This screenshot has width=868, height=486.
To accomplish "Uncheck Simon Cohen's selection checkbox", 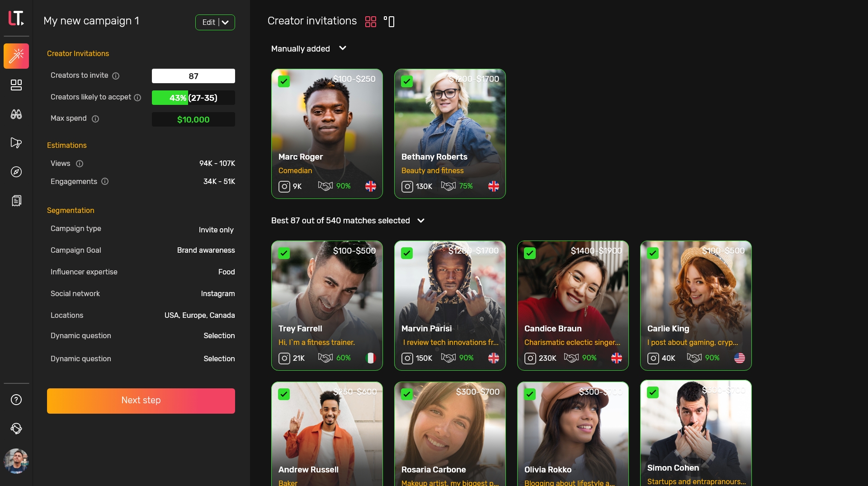I will tap(653, 392).
